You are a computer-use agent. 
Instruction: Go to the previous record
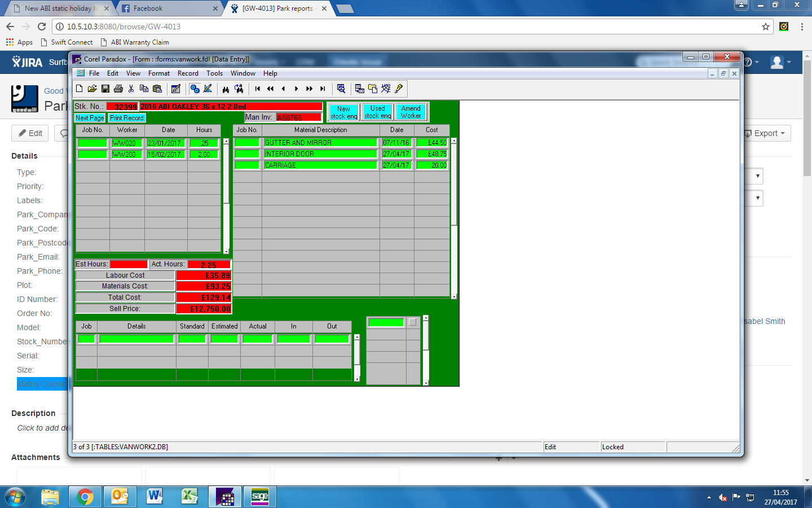click(284, 89)
